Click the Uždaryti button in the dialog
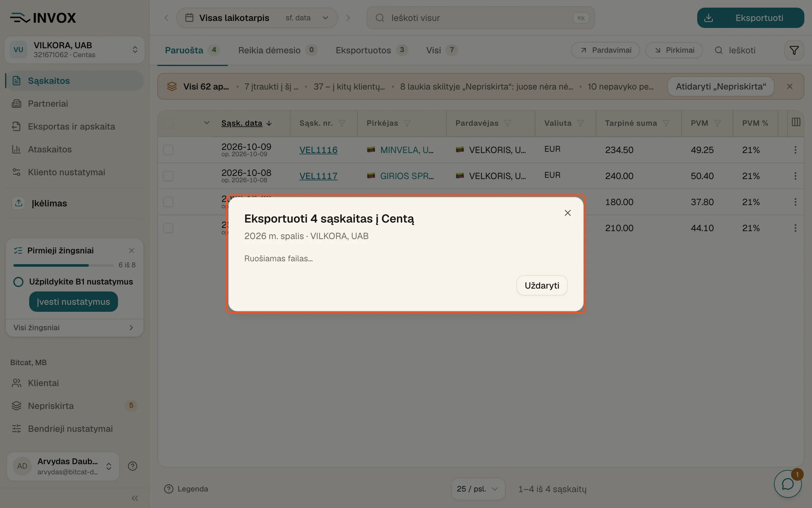Screen dimensions: 812x508 (541, 285)
